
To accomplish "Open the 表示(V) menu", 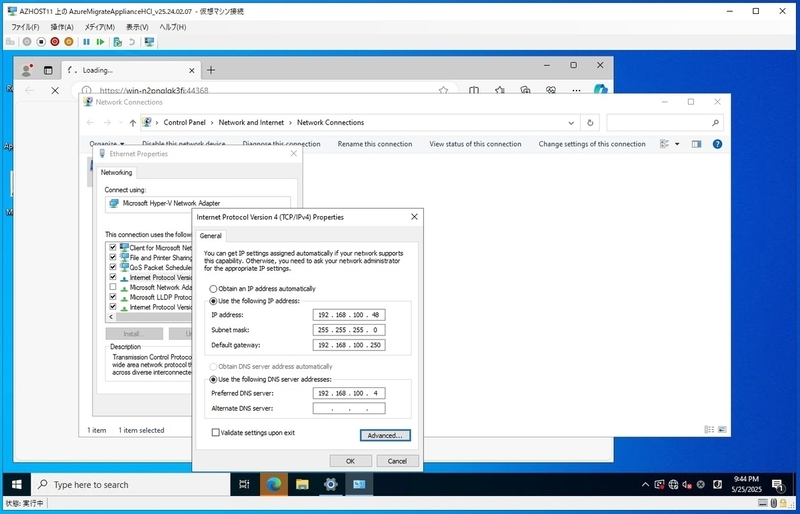I will click(137, 27).
